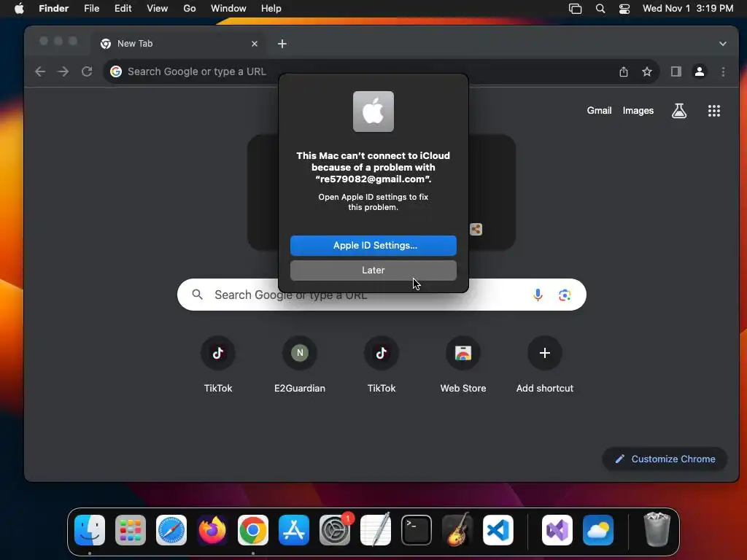Open the TikTok shortcut beside Web Store
Screen dimensions: 747x560
click(x=381, y=365)
